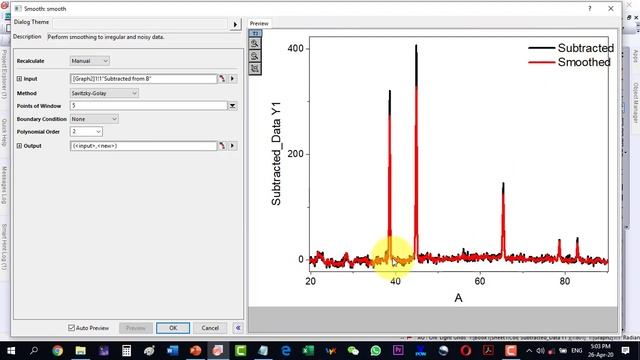Click the Input range selector red-arrow icon

click(222, 78)
